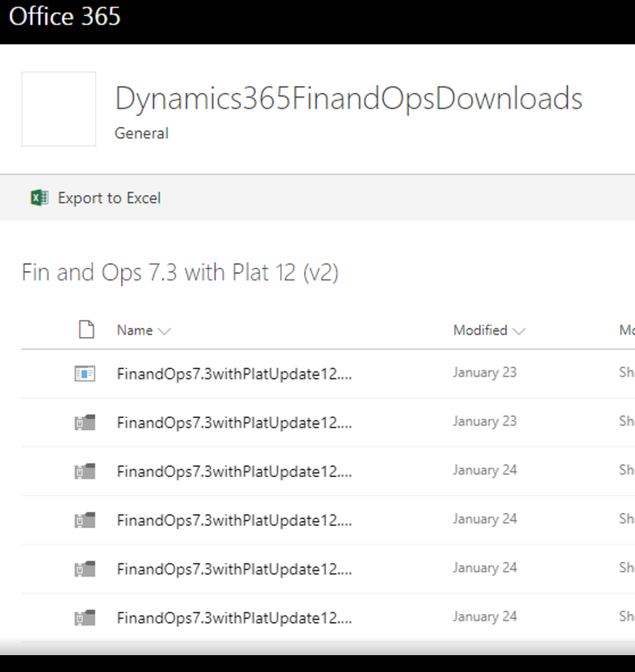
Task: Click the blank site logo thumbnail
Action: [x=59, y=109]
